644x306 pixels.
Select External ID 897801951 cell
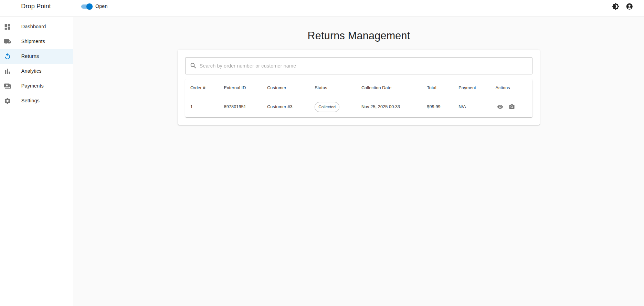click(235, 107)
